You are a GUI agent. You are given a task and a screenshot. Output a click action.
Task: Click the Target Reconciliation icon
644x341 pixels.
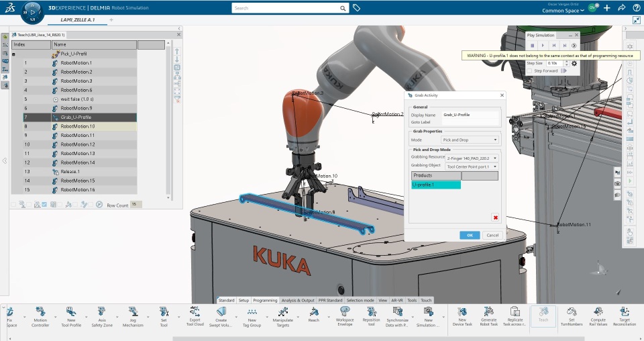(x=625, y=311)
